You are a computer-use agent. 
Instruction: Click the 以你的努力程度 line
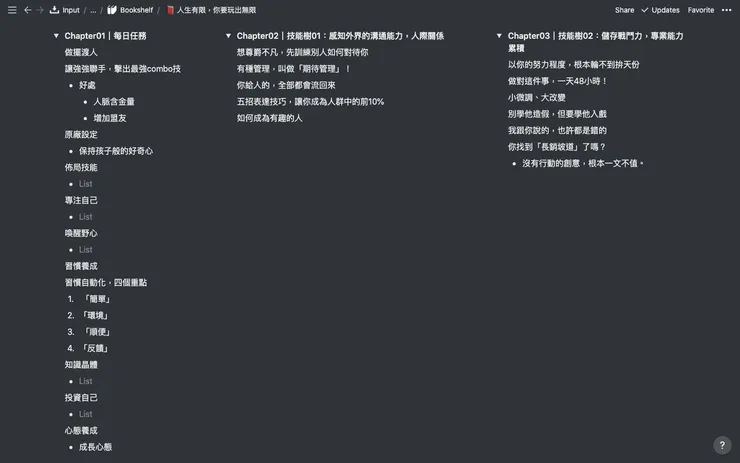tap(573, 65)
